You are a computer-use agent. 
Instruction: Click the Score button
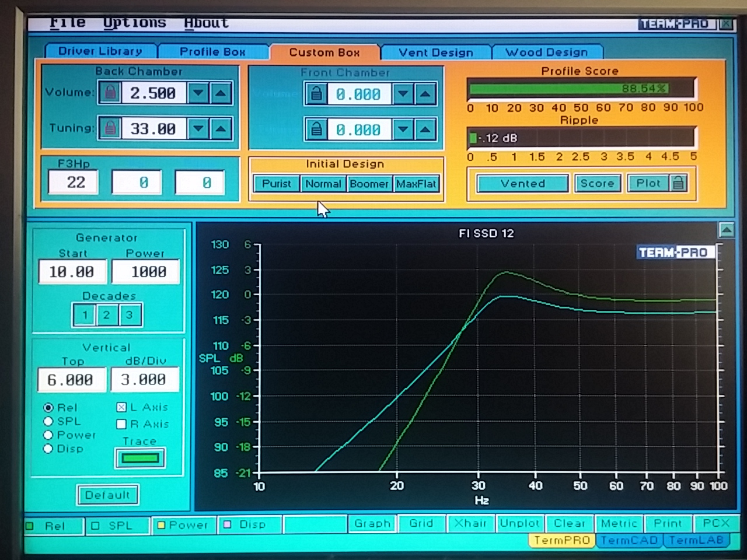(x=597, y=183)
